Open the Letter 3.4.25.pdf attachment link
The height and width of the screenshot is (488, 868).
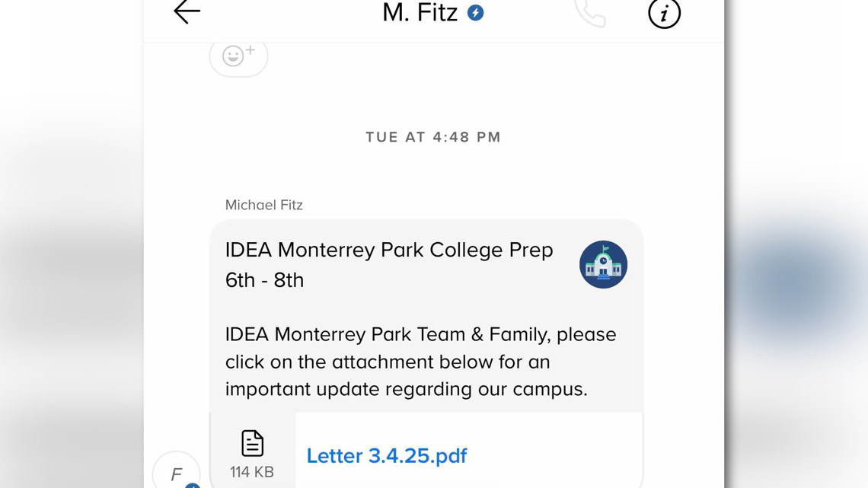387,456
